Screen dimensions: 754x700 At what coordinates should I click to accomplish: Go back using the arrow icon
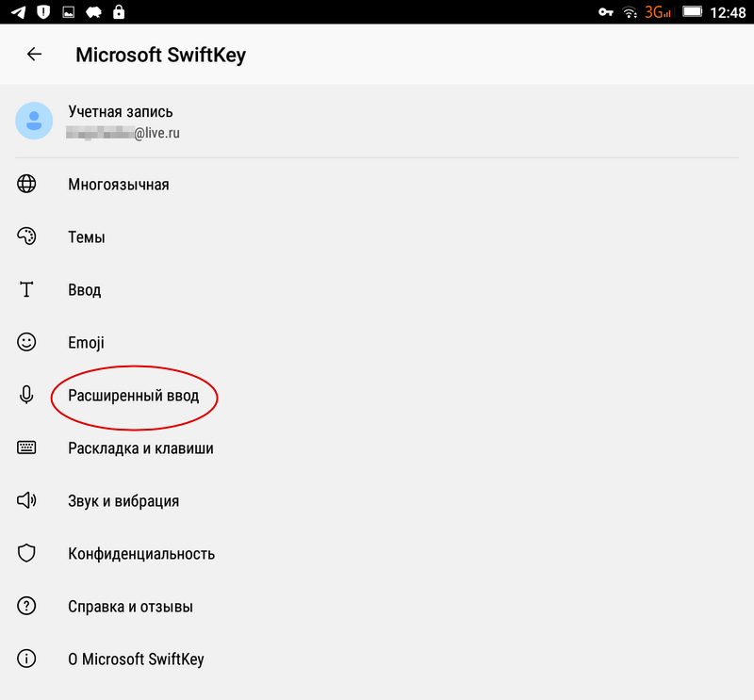(x=34, y=54)
